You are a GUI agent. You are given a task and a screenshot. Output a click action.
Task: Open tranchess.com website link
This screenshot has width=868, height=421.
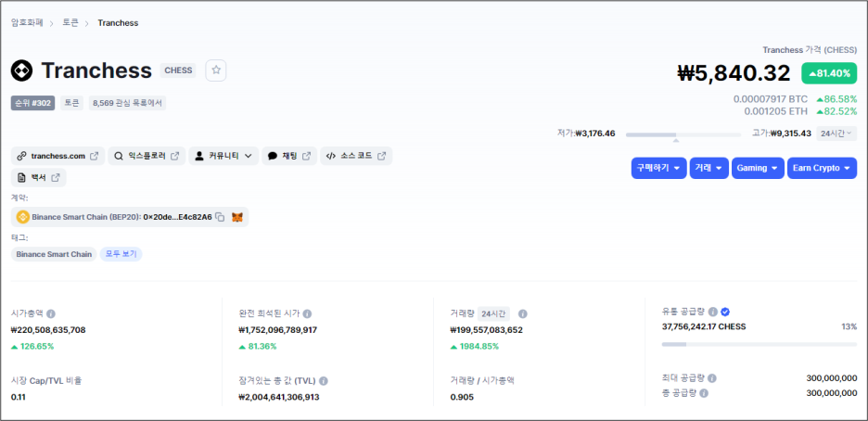pyautogui.click(x=57, y=156)
